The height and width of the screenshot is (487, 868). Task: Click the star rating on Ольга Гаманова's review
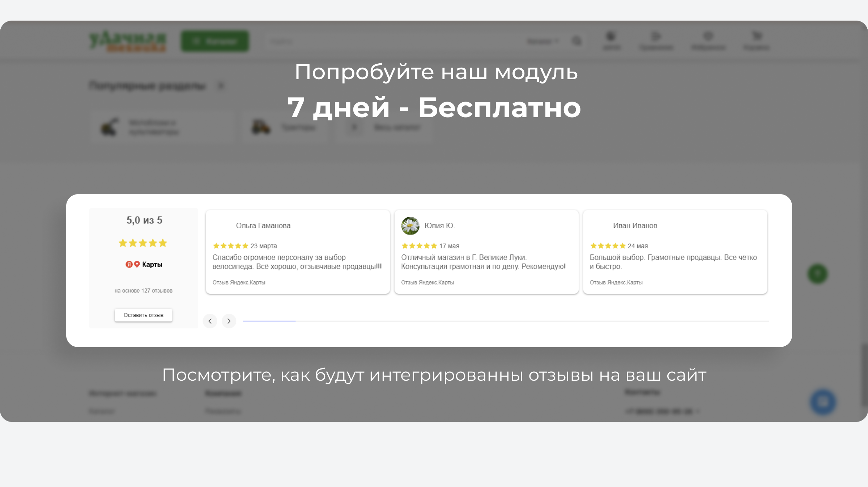(230, 245)
